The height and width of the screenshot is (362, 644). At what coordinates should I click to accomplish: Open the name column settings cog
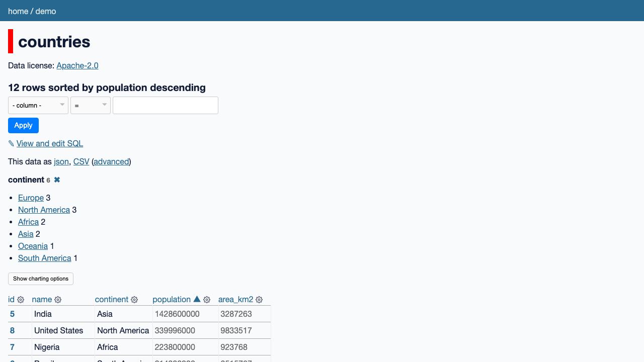click(58, 300)
